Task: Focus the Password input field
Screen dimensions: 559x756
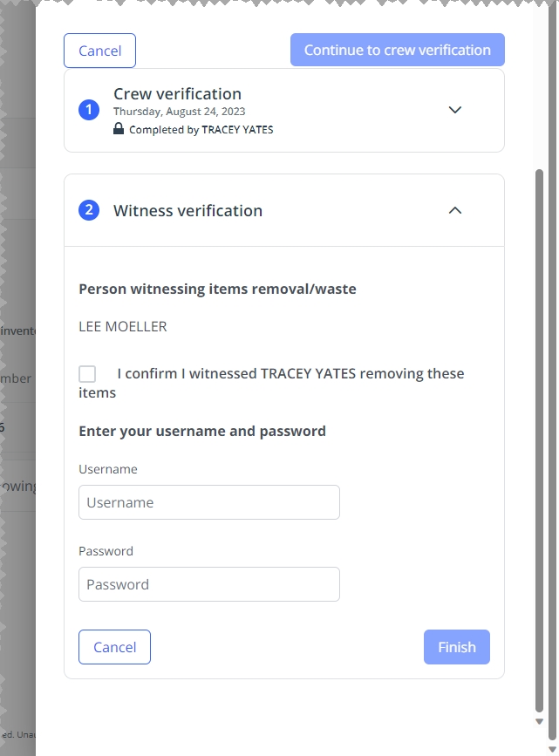Action: point(208,584)
